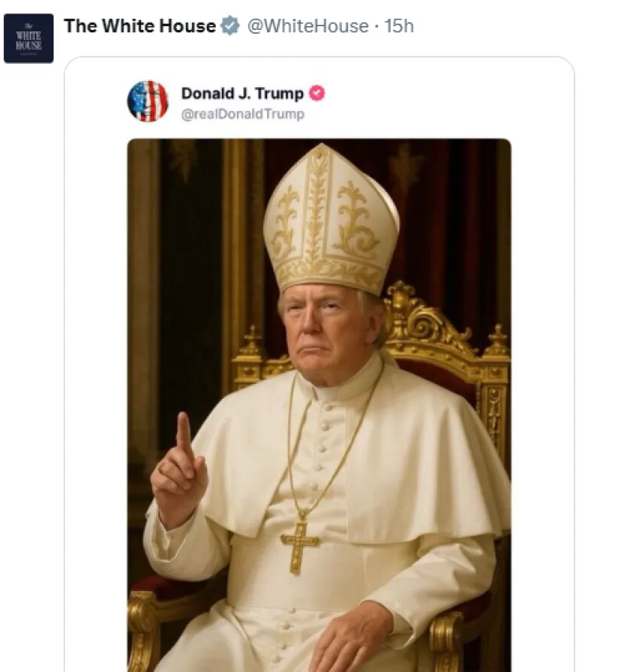The width and height of the screenshot is (630, 672).
Task: Open the @realDonaldTrump handle
Action: point(243,114)
